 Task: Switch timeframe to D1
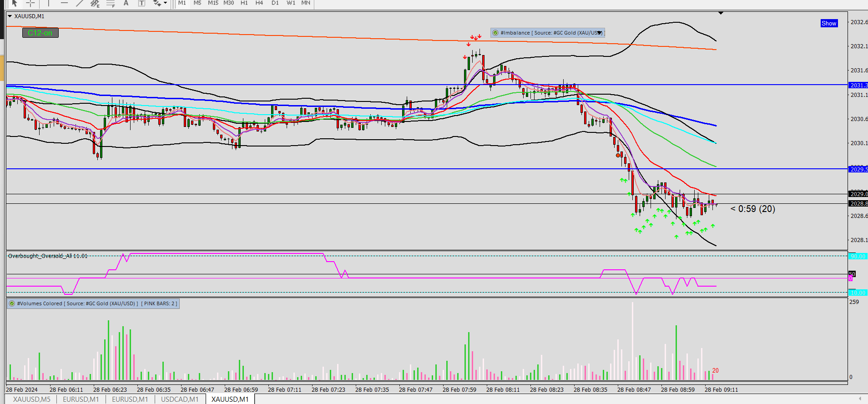click(275, 3)
